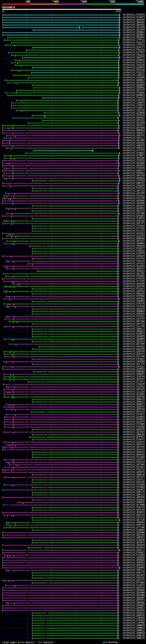Select hit UniRef100_C0PPN4
146x644 pixels.
[x=133, y=623]
